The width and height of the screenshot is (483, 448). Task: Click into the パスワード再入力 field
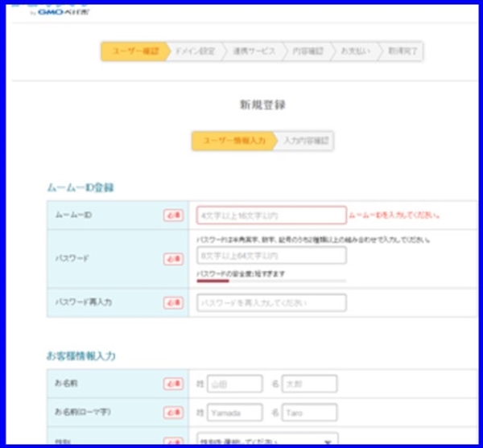[x=271, y=302]
